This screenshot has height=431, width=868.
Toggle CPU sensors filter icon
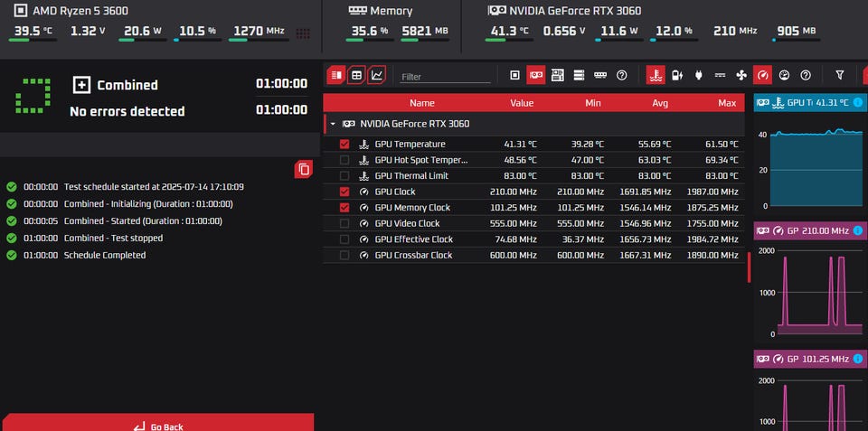pyautogui.click(x=514, y=75)
